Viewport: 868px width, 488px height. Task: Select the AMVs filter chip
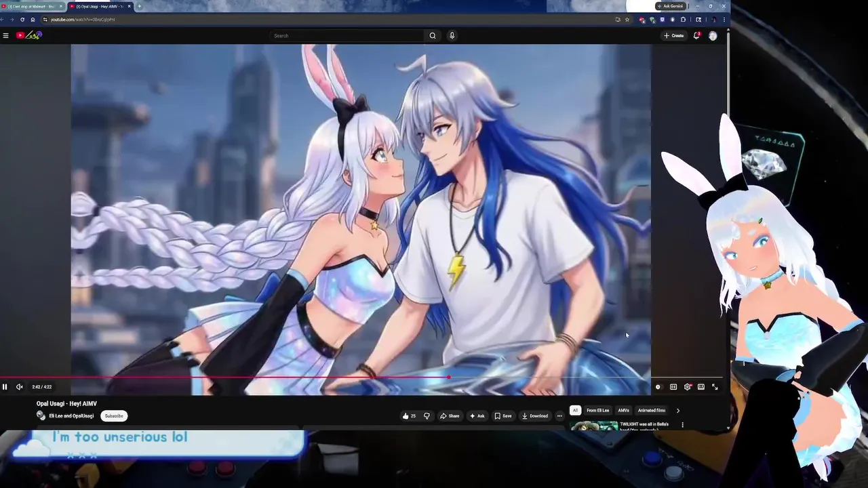(x=623, y=410)
